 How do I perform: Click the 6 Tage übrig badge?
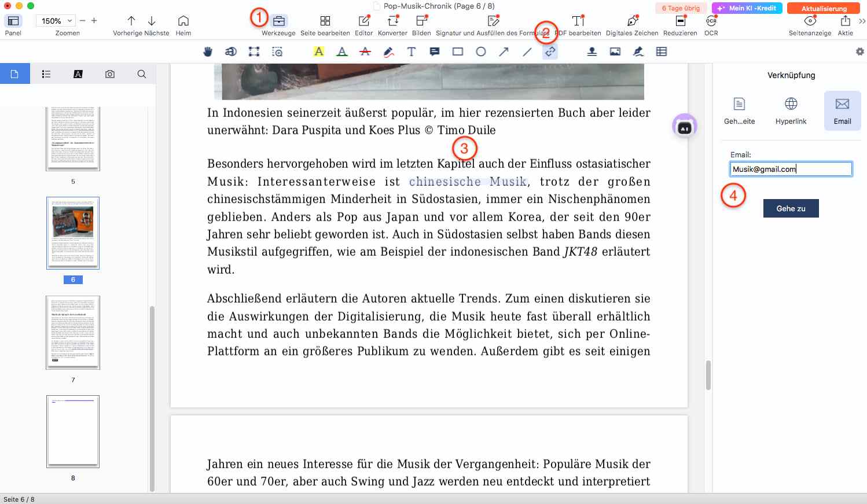pos(681,8)
